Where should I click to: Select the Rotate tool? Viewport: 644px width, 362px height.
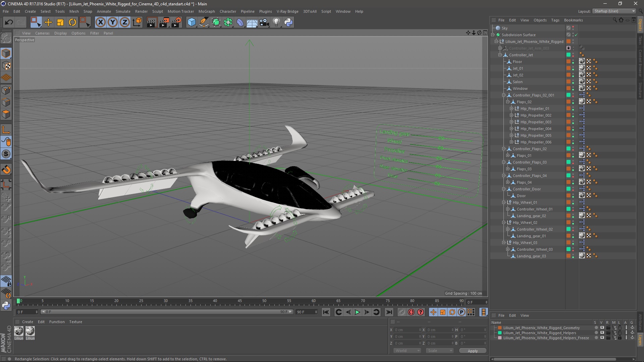[72, 22]
